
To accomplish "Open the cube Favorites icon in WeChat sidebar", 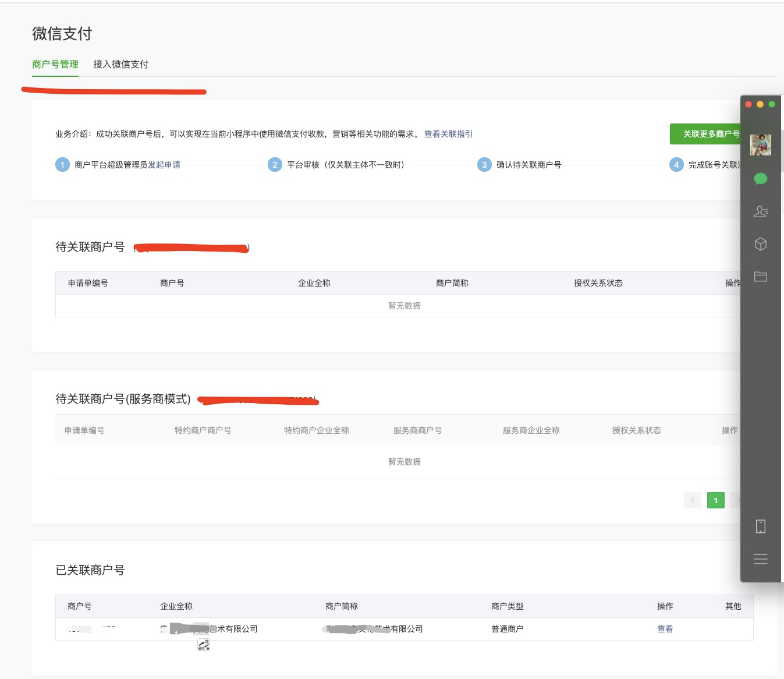I will pyautogui.click(x=760, y=244).
